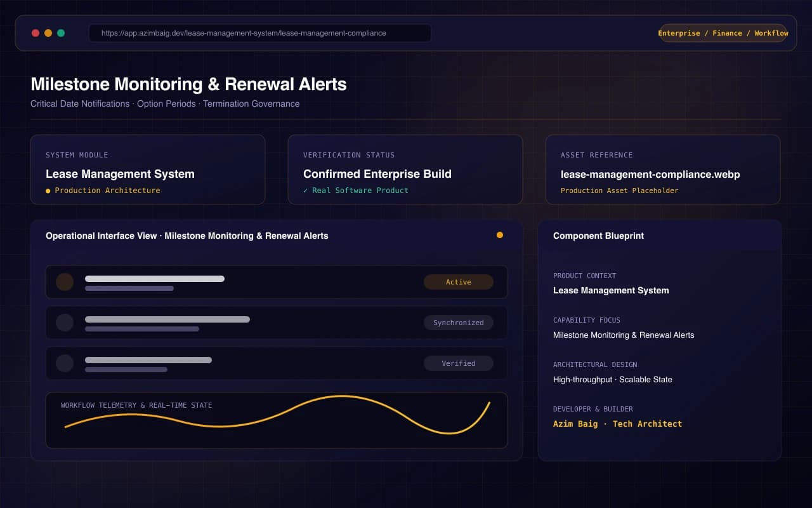Image resolution: width=812 pixels, height=508 pixels.
Task: Click the Synchronized status badge
Action: tap(459, 323)
